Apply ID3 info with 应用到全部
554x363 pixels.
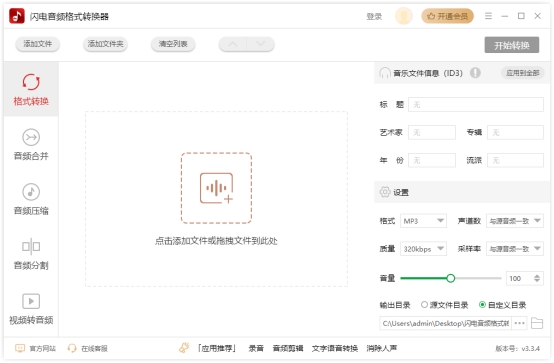click(x=522, y=73)
